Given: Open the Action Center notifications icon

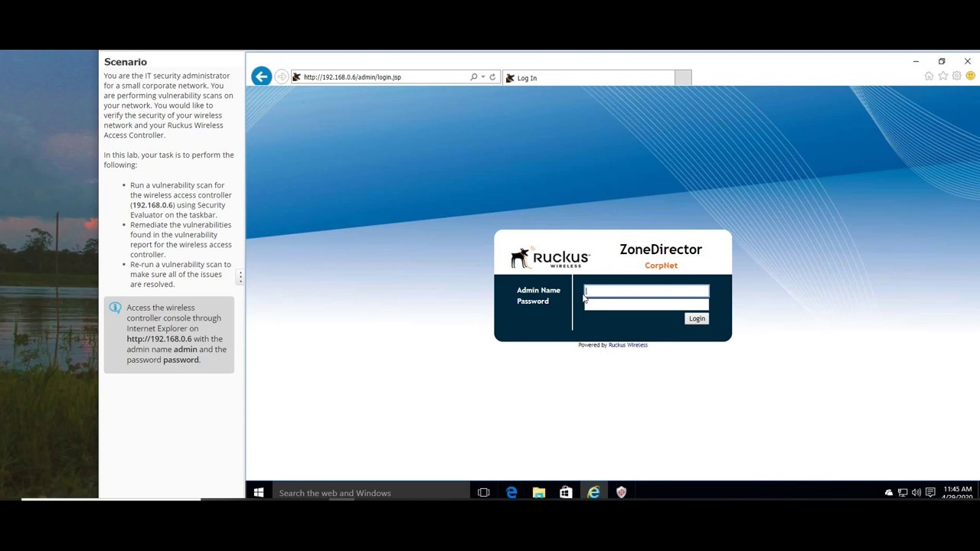Looking at the screenshot, I should click(930, 493).
